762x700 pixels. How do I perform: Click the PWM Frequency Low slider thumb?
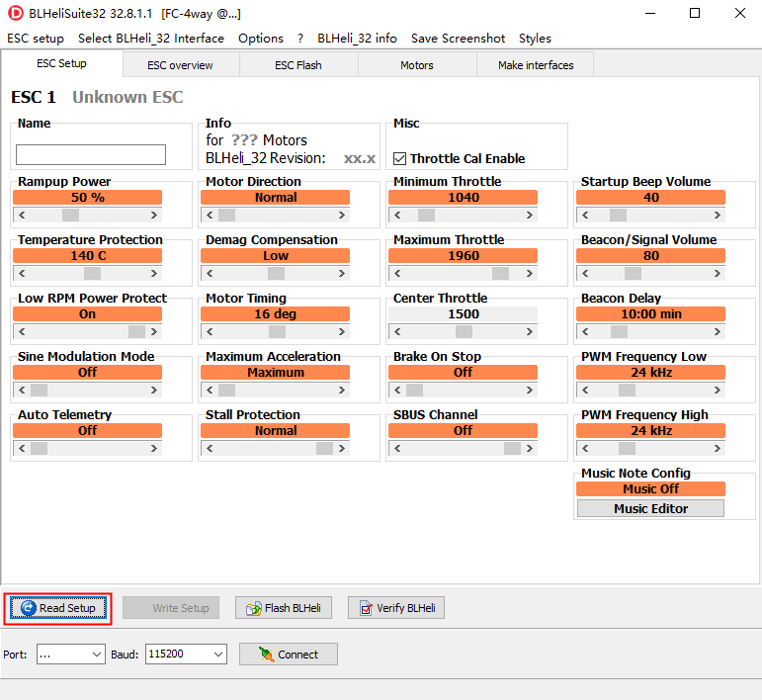tap(627, 390)
